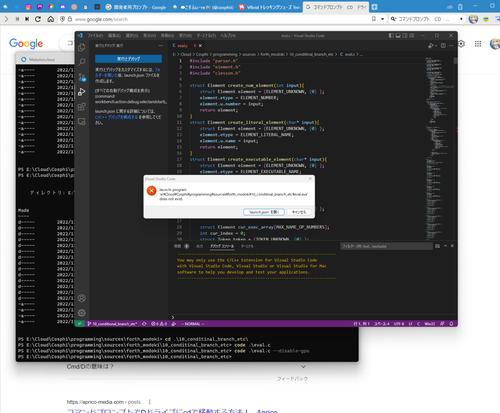The image size is (500, 413).
Task: Open a new browser tab
Action: tap(374, 7)
